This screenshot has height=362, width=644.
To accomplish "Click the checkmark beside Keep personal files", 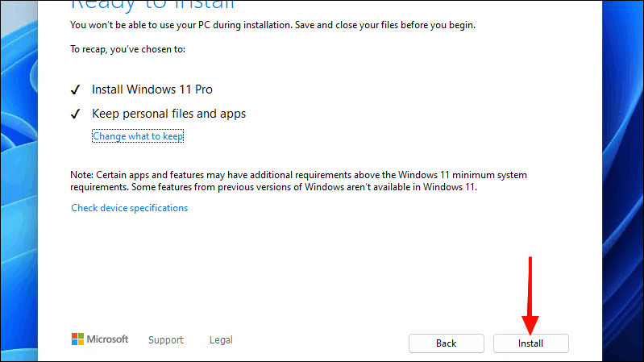I will [x=76, y=114].
